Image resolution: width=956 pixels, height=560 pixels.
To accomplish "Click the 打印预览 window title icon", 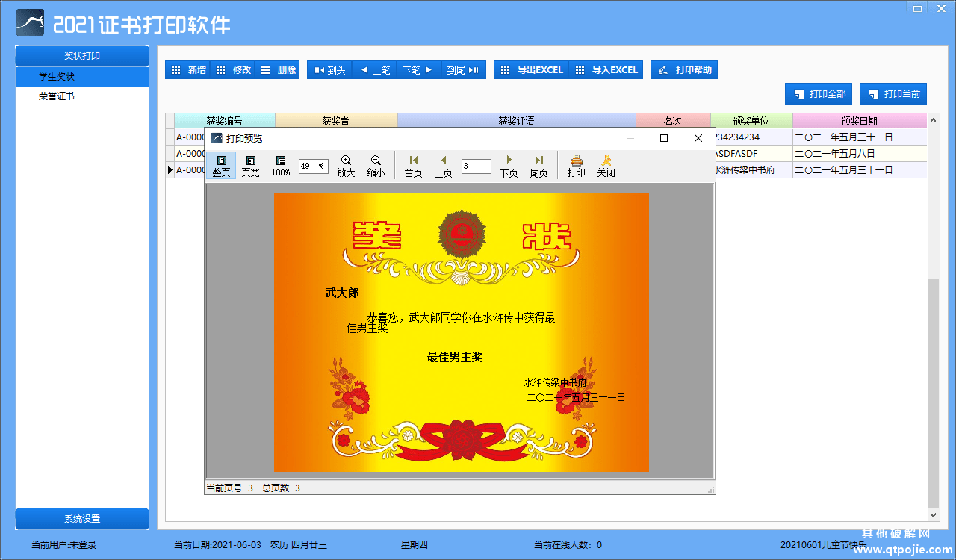I will tap(217, 138).
